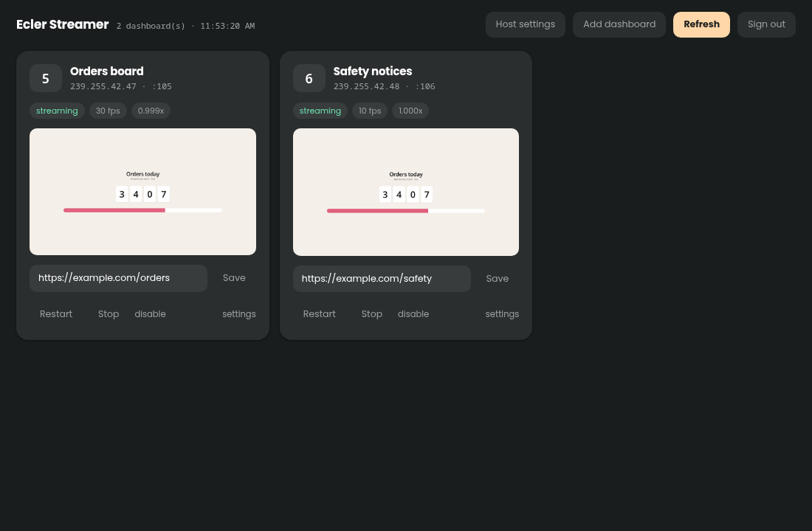812x531 pixels.
Task: Disable the Safety notices dashboard
Action: pos(413,314)
